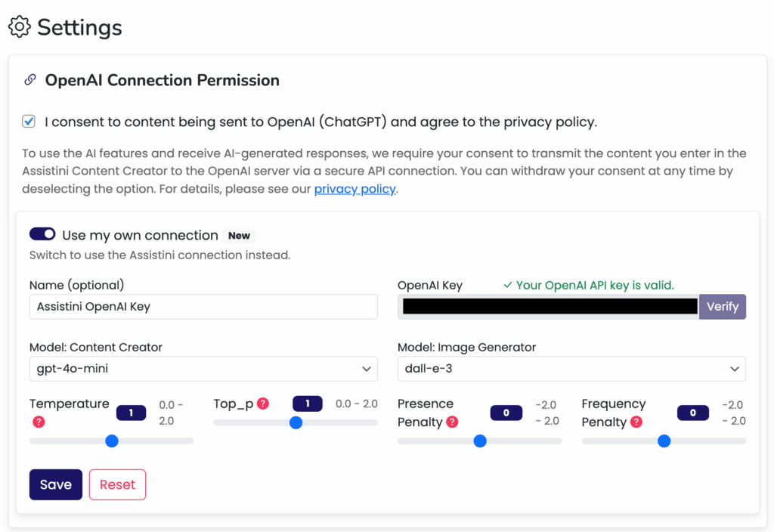Screen dimensions: 774x532
Task: Click the New badge next to connection toggle
Action: (x=239, y=235)
